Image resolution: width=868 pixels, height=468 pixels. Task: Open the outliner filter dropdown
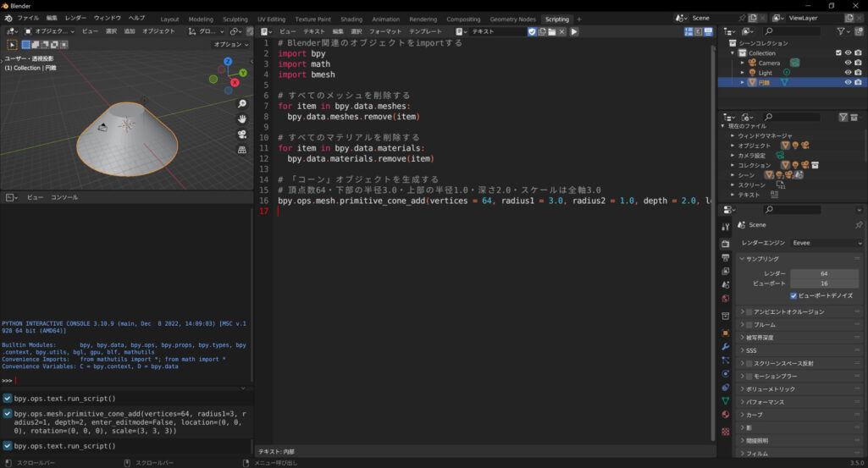843,31
